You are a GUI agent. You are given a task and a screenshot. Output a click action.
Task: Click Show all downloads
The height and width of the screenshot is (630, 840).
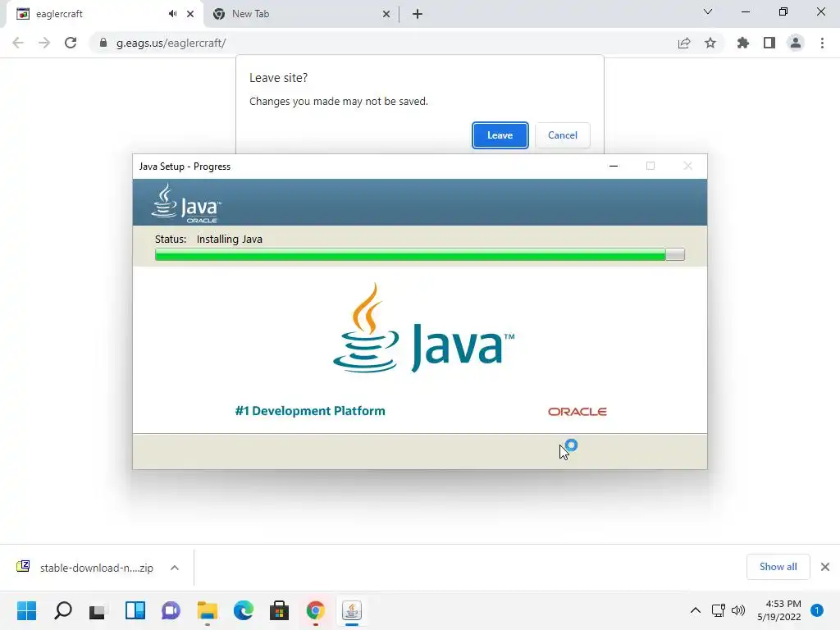(778, 567)
